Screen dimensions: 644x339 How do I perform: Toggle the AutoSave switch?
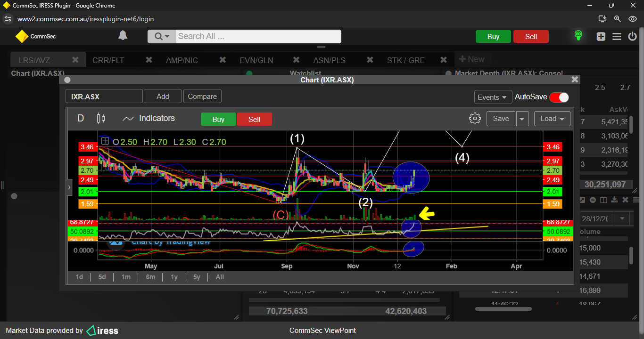tap(559, 97)
